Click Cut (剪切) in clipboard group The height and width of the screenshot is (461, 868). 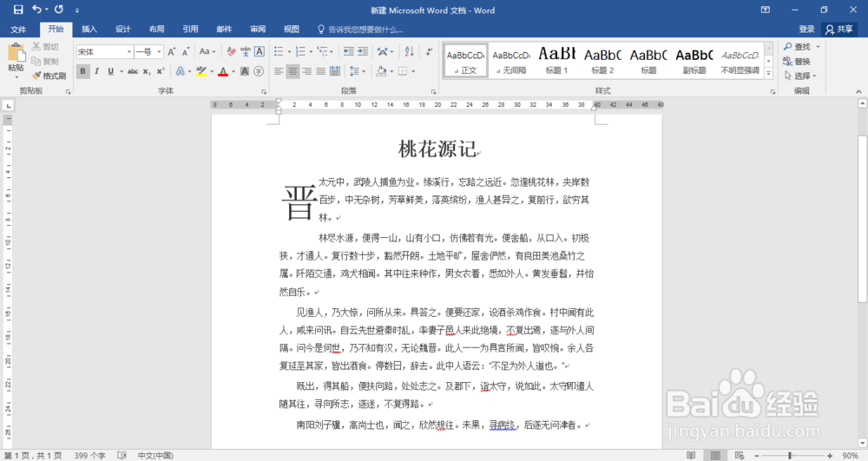[45, 47]
